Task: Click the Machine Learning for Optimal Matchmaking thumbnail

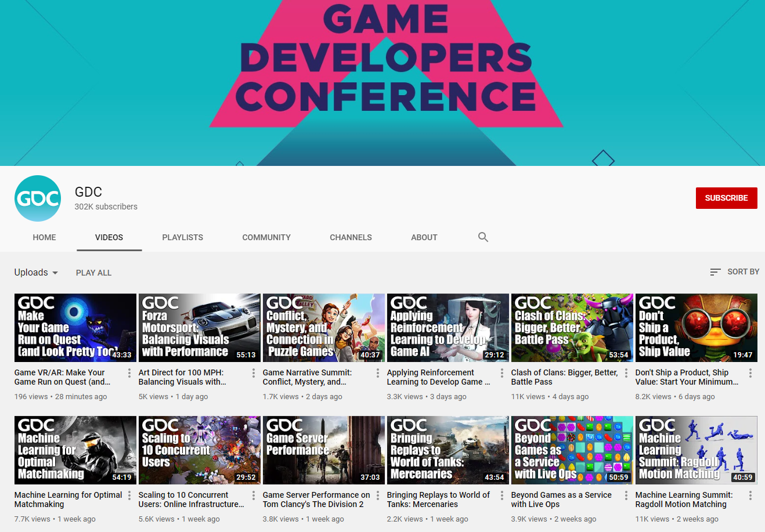Action: [x=75, y=450]
